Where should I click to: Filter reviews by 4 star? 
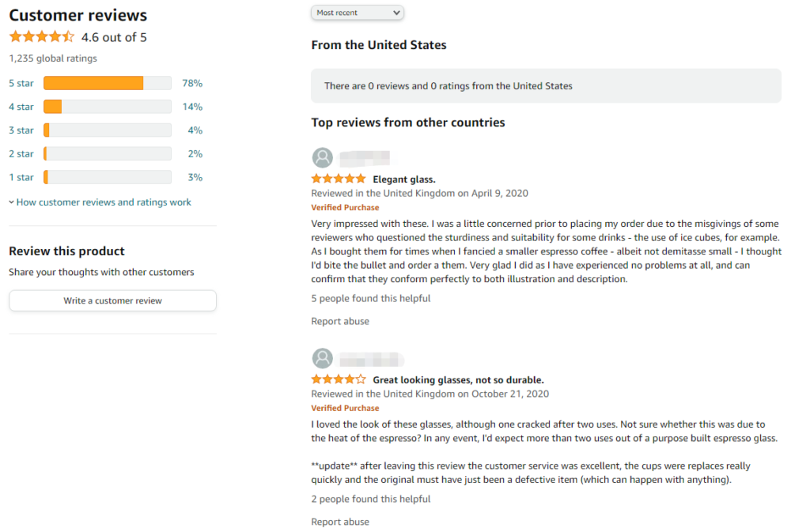pyautogui.click(x=21, y=107)
